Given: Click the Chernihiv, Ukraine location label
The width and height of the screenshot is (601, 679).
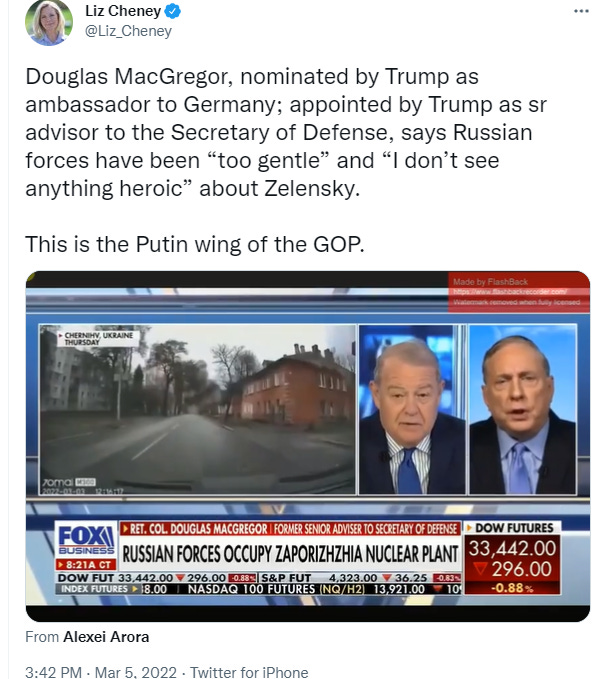Looking at the screenshot, I should coord(98,338).
